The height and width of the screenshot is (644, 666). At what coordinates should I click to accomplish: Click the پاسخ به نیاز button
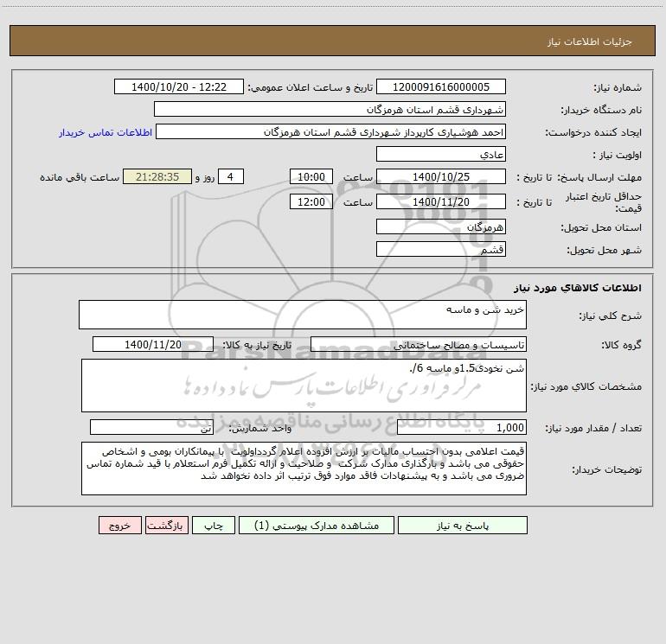462,525
